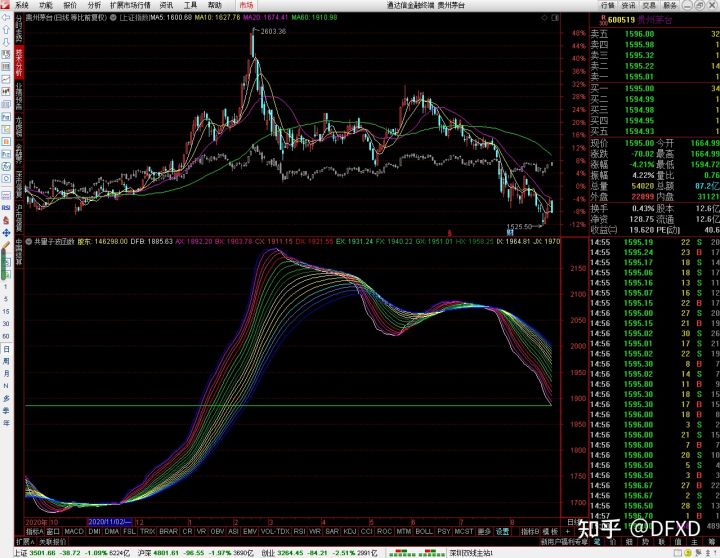Select the KDJ indicator tab
The height and width of the screenshot is (558, 720).
(351, 532)
